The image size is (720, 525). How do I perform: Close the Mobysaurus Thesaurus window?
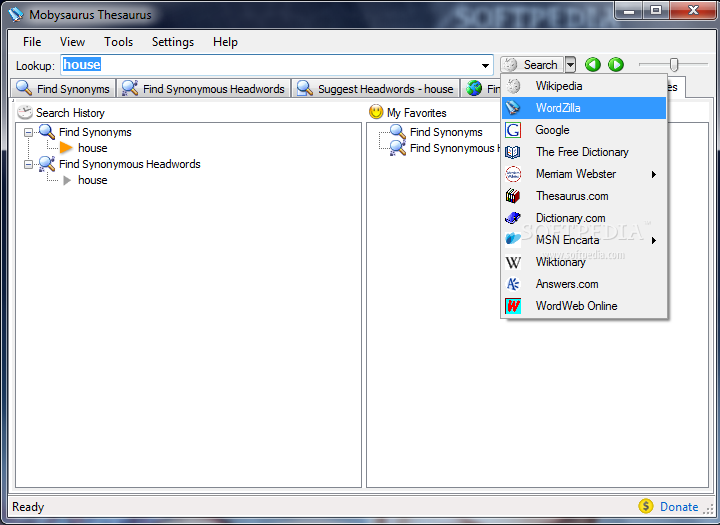(x=693, y=11)
